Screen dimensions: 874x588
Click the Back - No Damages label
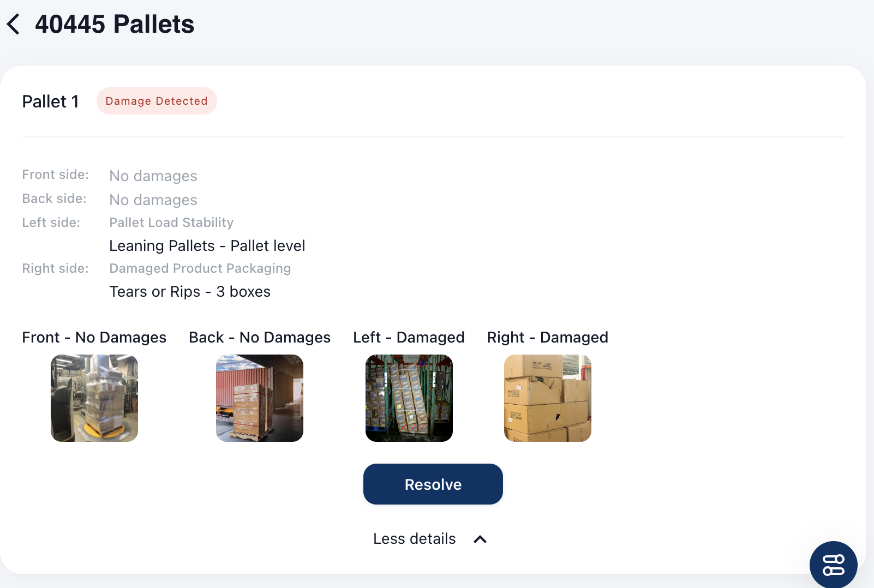(x=260, y=338)
